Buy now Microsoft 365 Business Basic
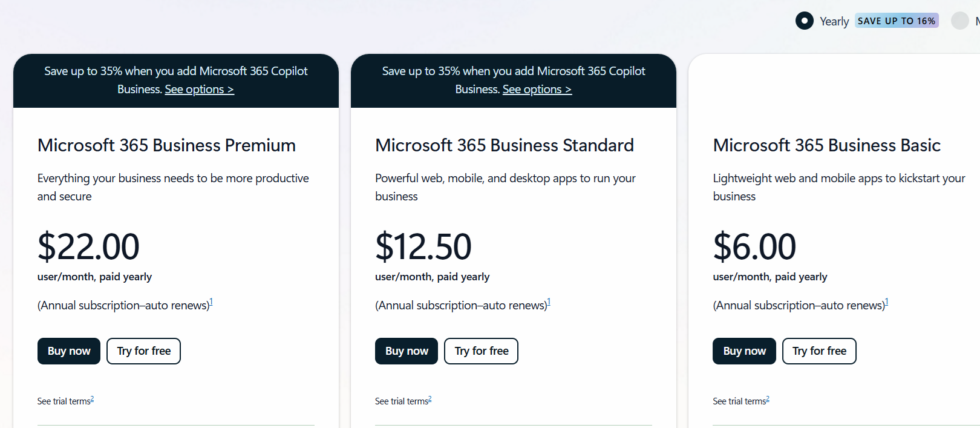980x428 pixels. point(744,351)
